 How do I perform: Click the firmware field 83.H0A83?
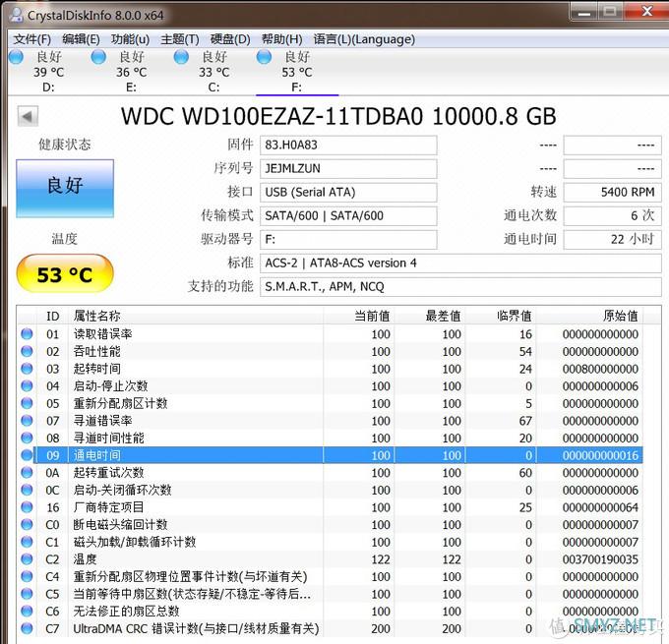point(348,145)
